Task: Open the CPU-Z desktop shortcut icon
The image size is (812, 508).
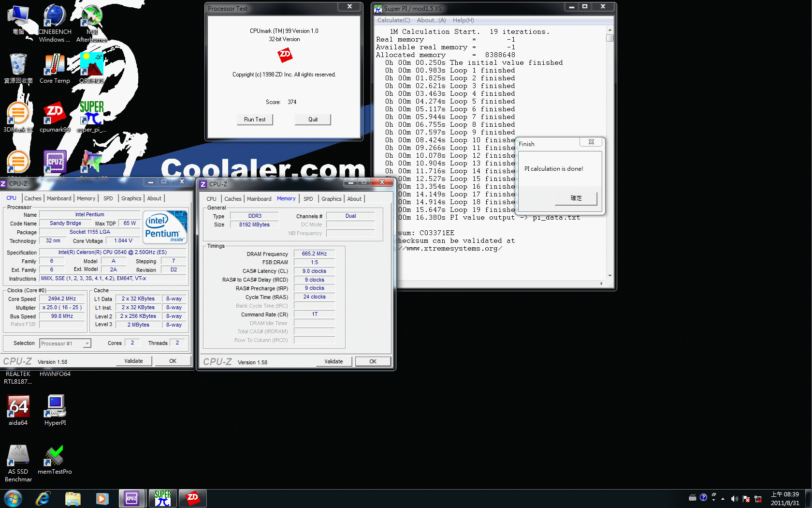Action: (55, 162)
